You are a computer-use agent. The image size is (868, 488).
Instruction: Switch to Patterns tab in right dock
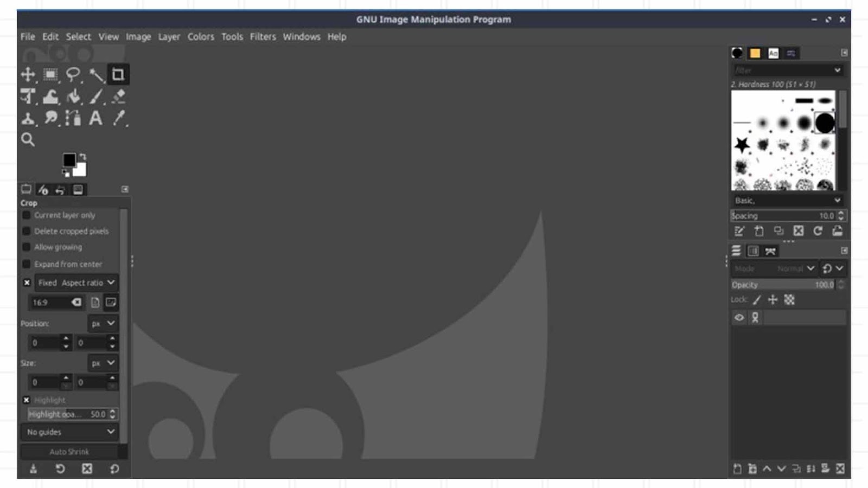pyautogui.click(x=755, y=53)
